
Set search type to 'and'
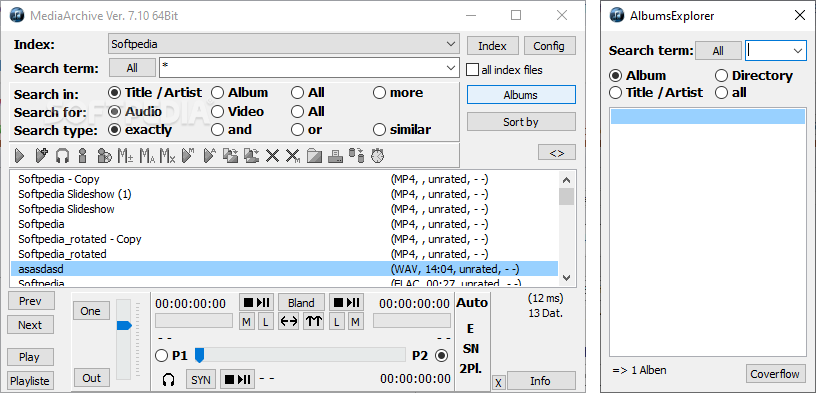click(x=232, y=130)
